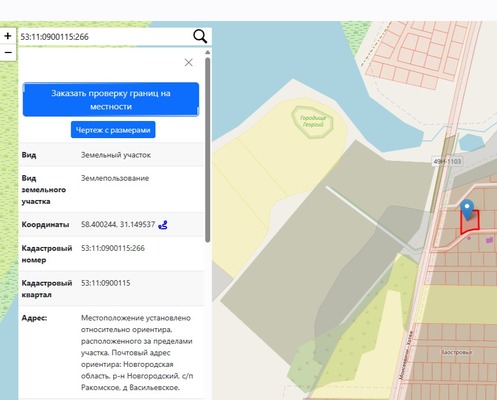Select cadastral number value 53:11:0900115:266 in table

pyautogui.click(x=113, y=248)
